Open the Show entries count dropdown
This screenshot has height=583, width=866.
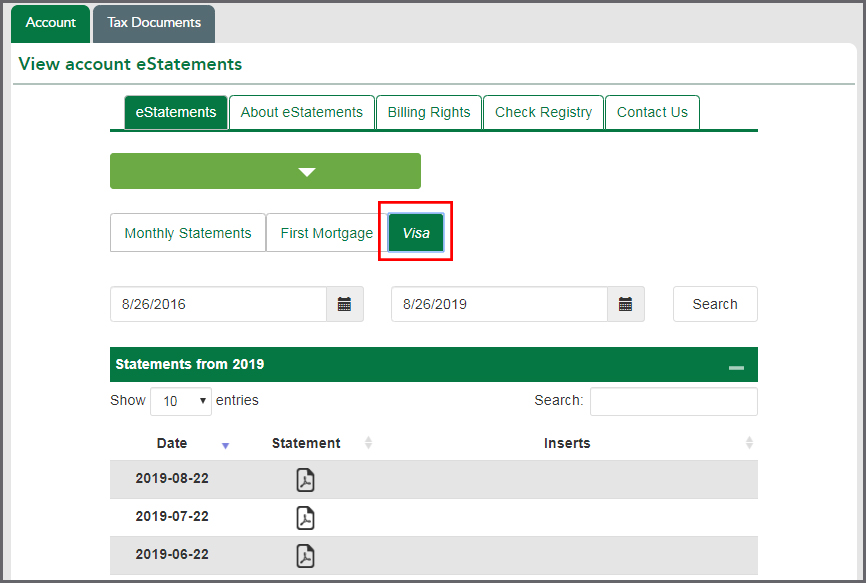tap(181, 401)
